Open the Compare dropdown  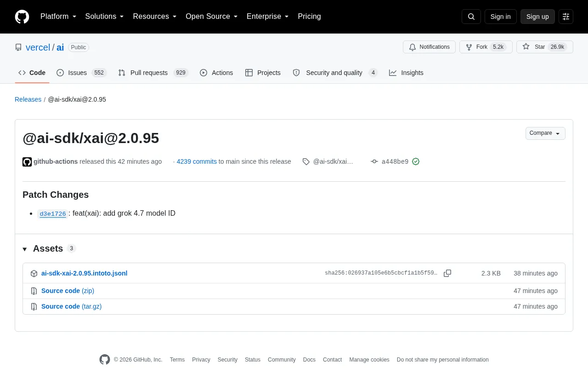tap(545, 133)
